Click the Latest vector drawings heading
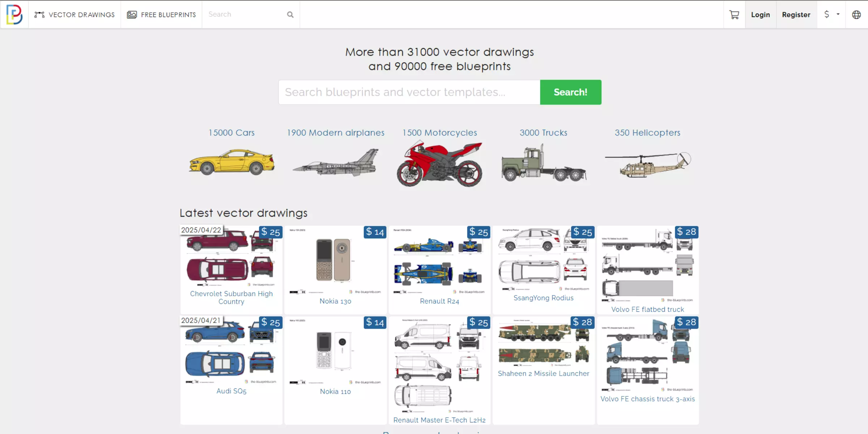Image resolution: width=868 pixels, height=434 pixels. coord(243,213)
